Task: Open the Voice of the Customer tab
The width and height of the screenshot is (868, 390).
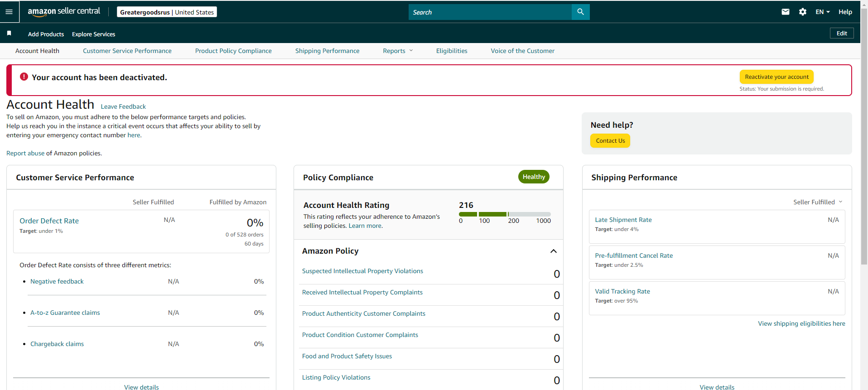Action: (522, 51)
